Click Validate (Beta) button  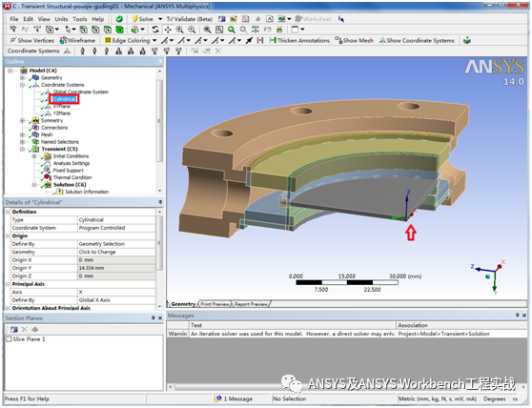[x=190, y=19]
